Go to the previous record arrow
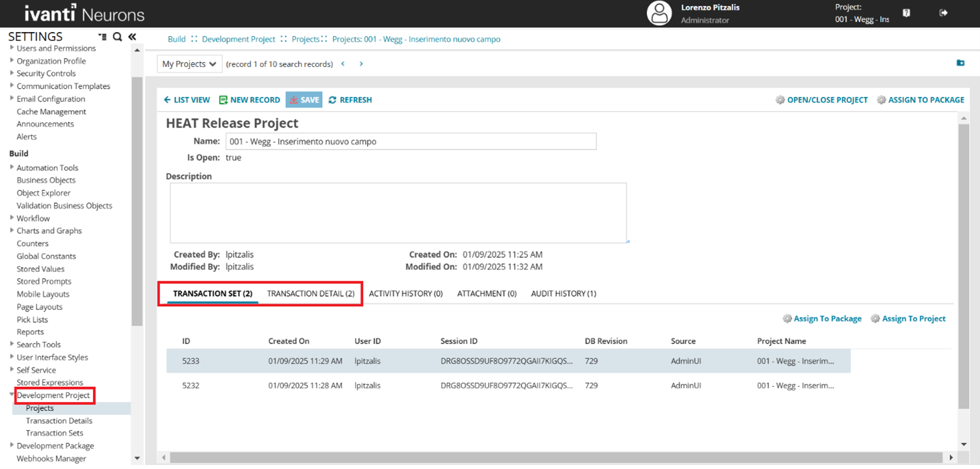The image size is (980, 469). pos(343,64)
